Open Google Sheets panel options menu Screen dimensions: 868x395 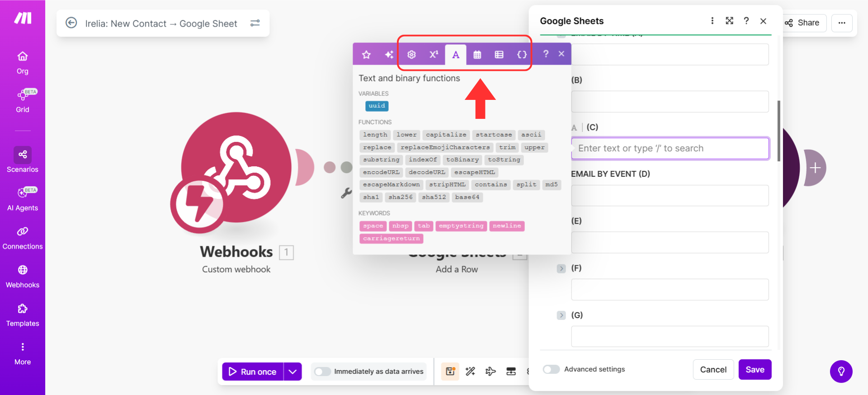coord(712,21)
